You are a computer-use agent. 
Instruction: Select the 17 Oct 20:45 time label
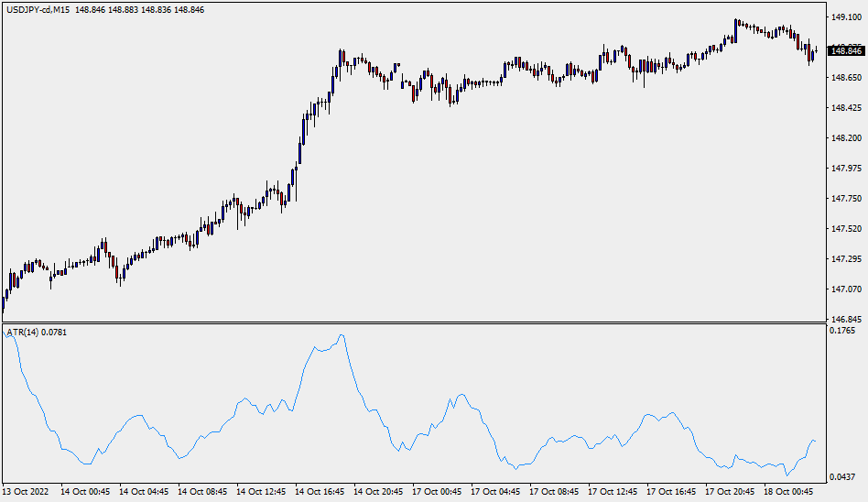(731, 492)
